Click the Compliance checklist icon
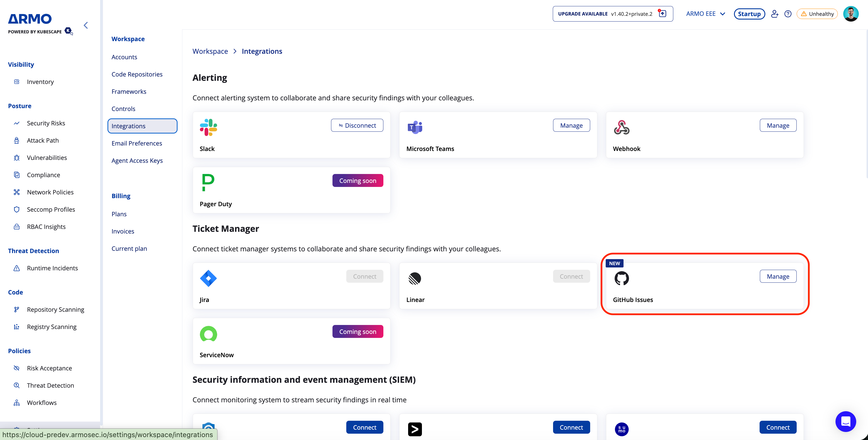 pos(16,175)
